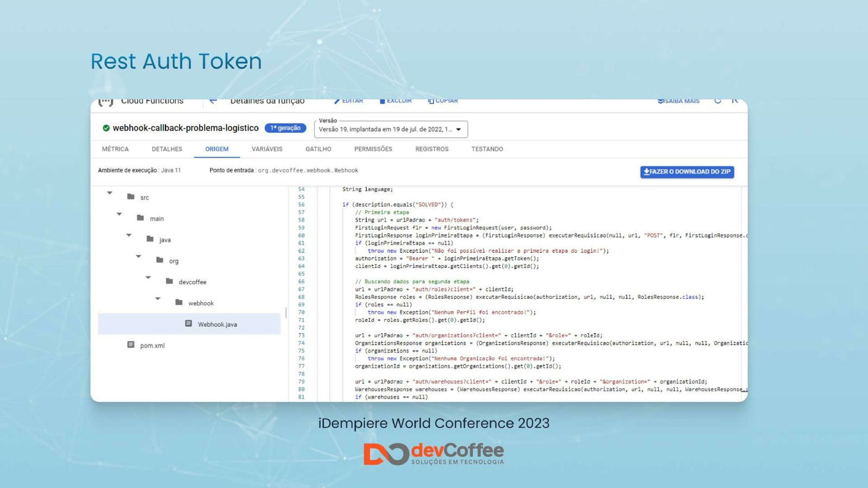The width and height of the screenshot is (868, 488).
Task: Click the Cloud Functions logo icon
Action: (x=106, y=102)
